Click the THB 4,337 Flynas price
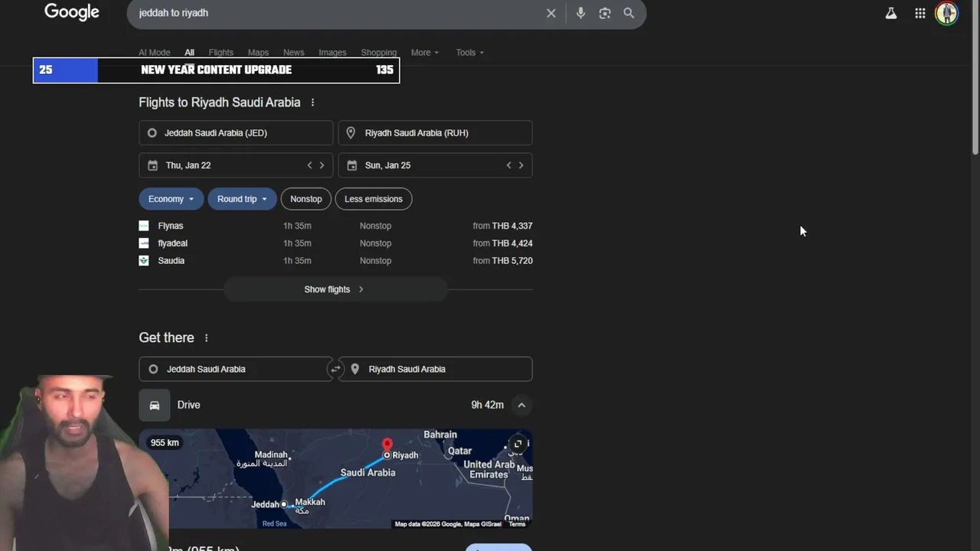 [512, 226]
